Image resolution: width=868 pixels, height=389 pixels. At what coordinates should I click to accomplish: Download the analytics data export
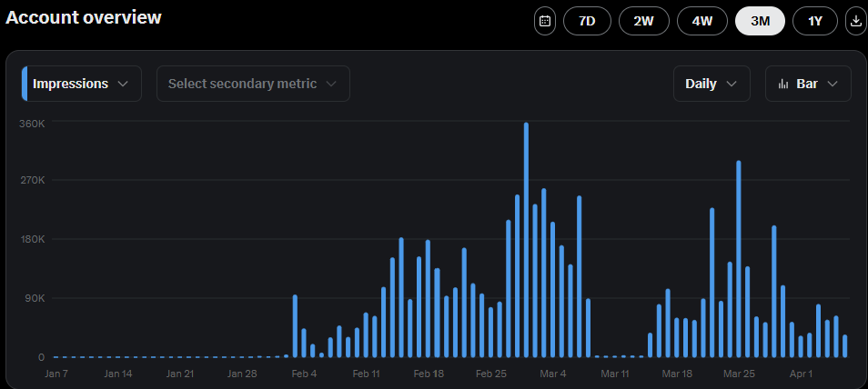coord(856,22)
